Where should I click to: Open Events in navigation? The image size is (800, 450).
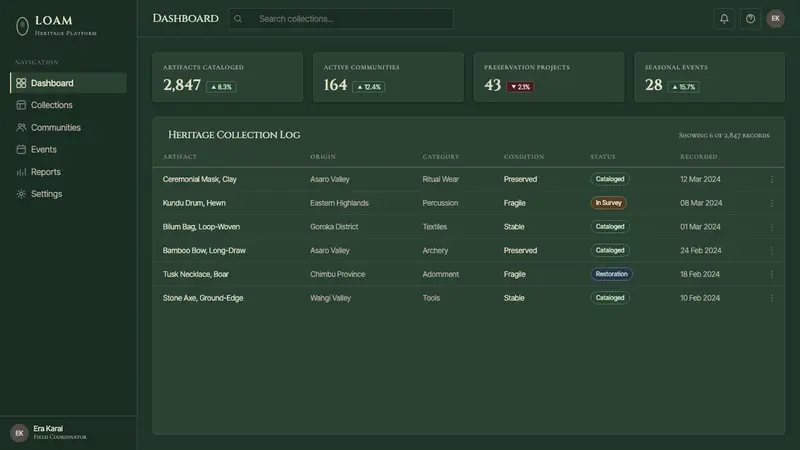tap(68, 149)
